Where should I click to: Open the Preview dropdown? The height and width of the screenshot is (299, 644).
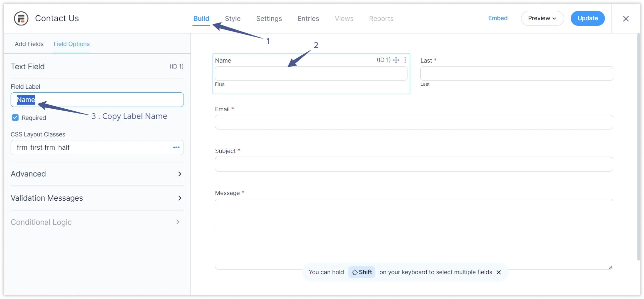542,18
